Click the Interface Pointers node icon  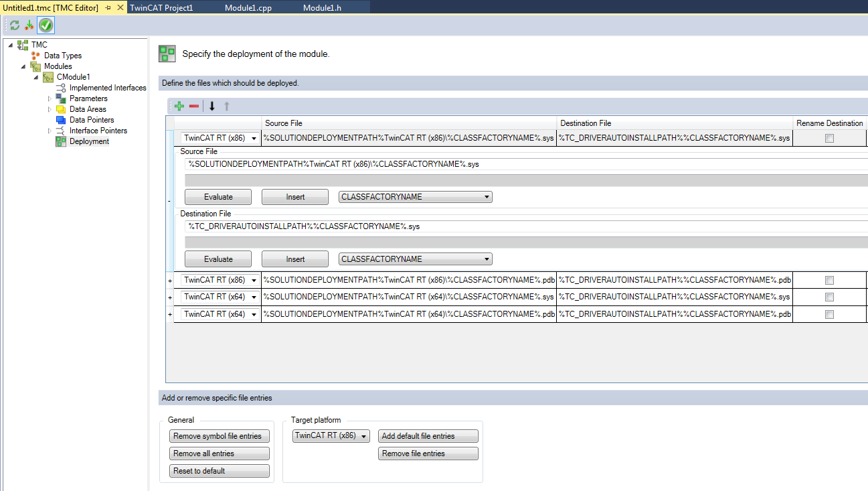coord(61,131)
